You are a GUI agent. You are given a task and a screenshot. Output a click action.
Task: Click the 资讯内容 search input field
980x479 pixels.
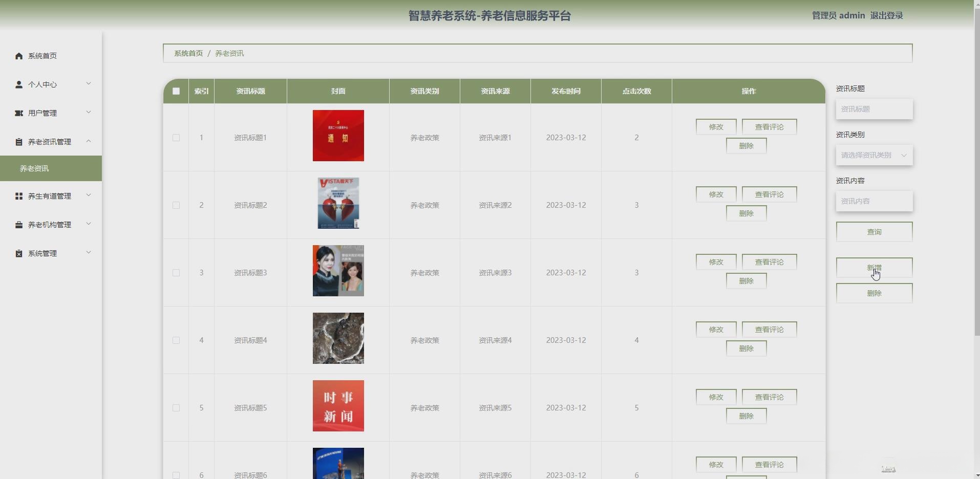click(874, 201)
